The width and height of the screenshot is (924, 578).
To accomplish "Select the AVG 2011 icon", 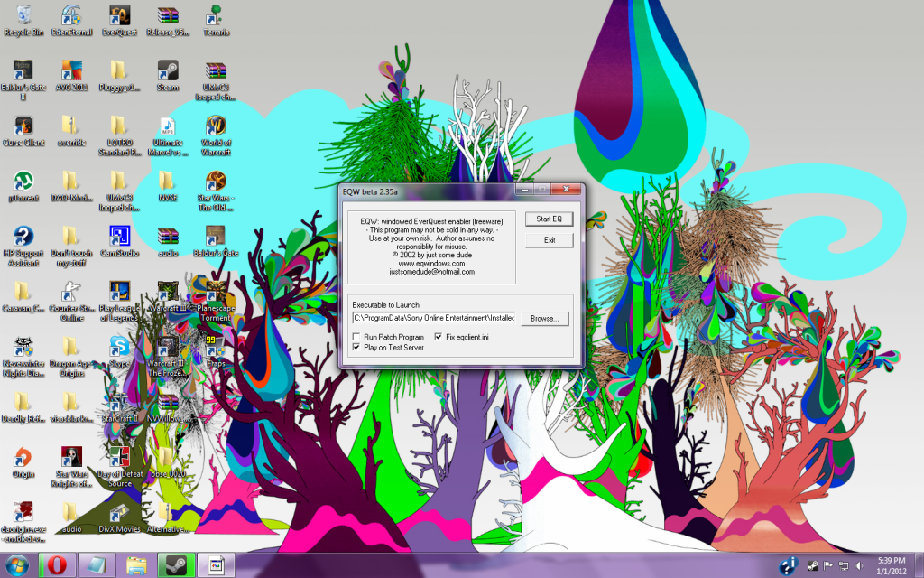I will click(x=71, y=77).
